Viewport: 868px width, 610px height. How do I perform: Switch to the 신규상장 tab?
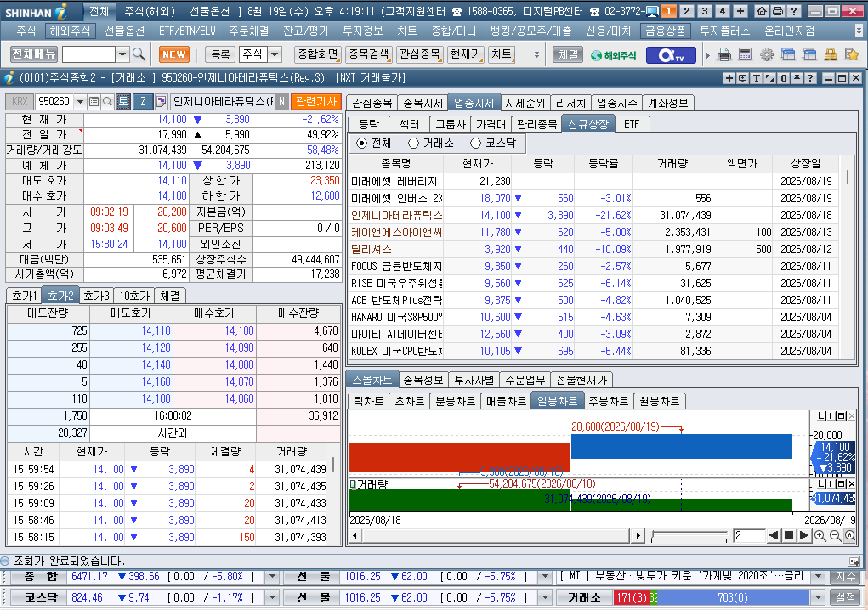[x=588, y=124]
